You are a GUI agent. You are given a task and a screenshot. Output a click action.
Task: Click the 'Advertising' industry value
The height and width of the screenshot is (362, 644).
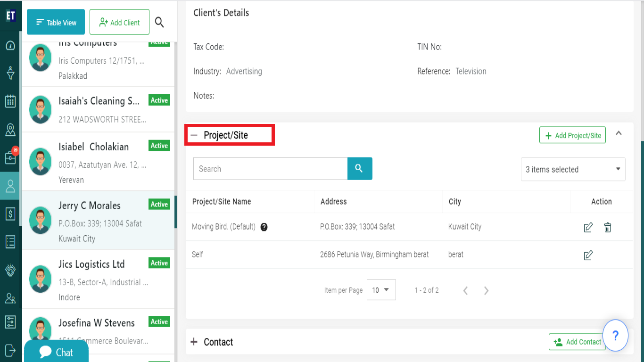(x=244, y=72)
